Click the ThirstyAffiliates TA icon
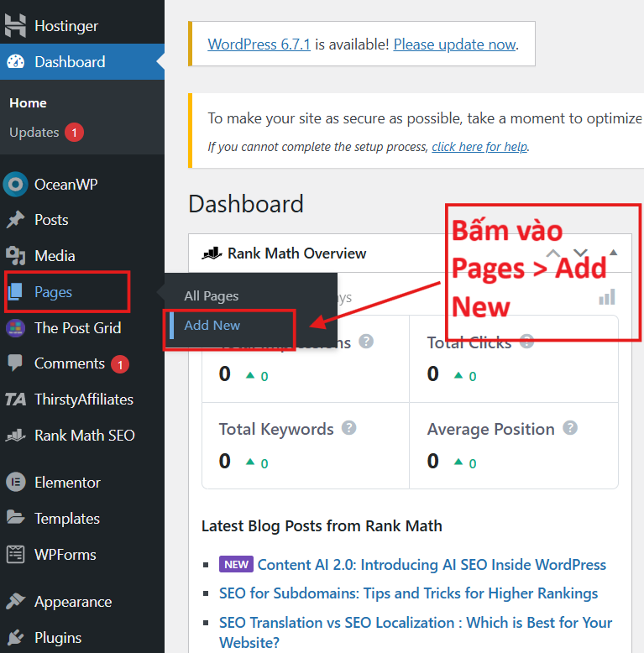 (16, 400)
